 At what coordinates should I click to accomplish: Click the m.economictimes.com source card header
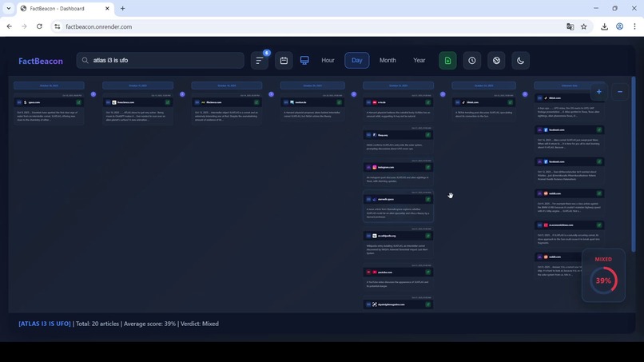569,225
